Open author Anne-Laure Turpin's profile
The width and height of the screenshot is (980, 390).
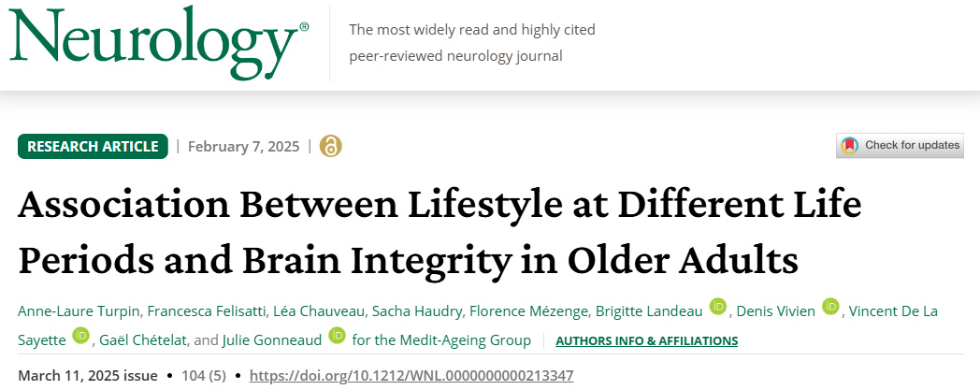click(x=69, y=311)
